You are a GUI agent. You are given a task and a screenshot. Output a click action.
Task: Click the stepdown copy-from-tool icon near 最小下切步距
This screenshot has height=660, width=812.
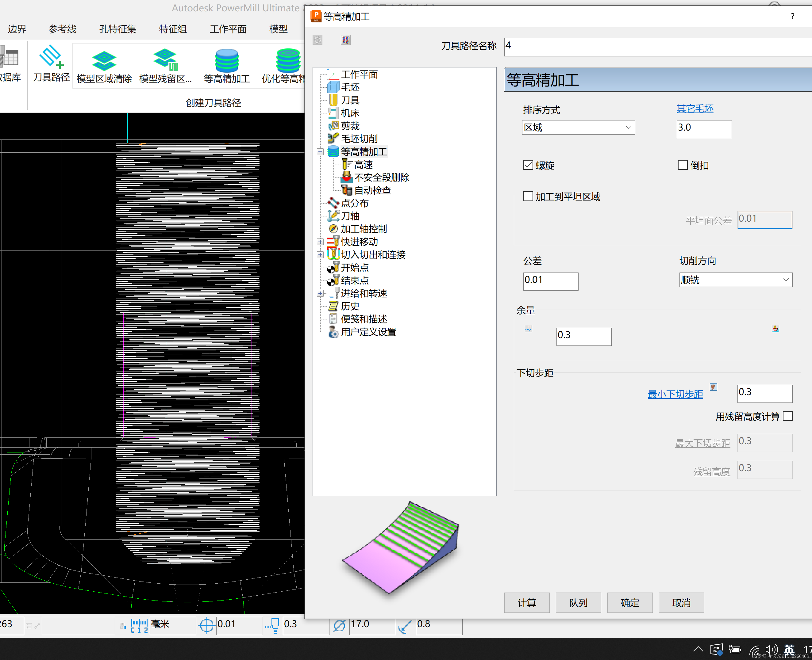(714, 387)
